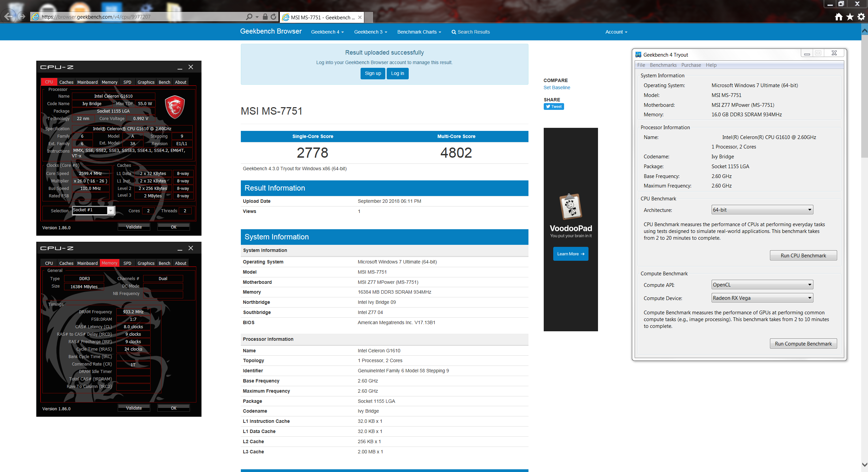Click Validate in the lower CPU-Z window
Screen dimensions: 868x472
134,408
